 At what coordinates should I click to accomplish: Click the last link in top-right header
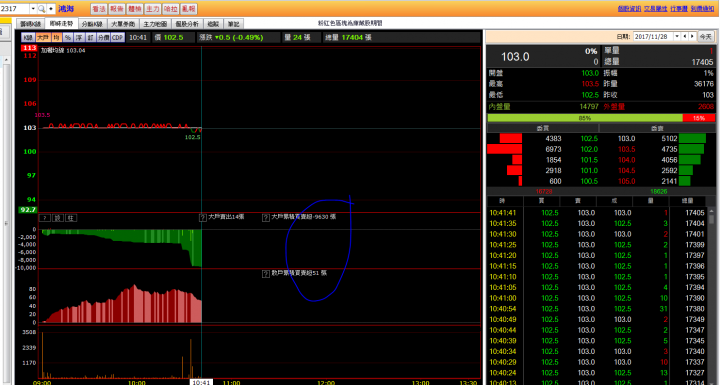tap(702, 9)
